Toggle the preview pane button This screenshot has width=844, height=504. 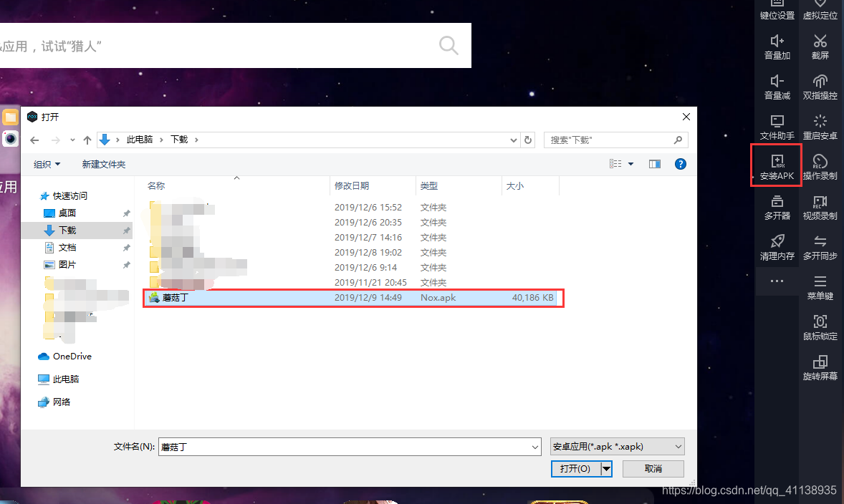click(655, 164)
